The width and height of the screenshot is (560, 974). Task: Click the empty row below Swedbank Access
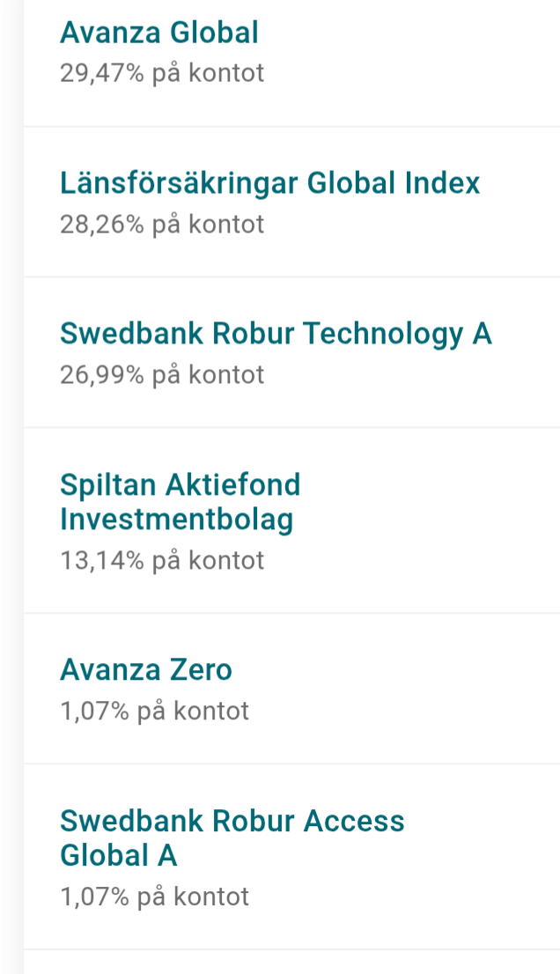tap(291, 963)
